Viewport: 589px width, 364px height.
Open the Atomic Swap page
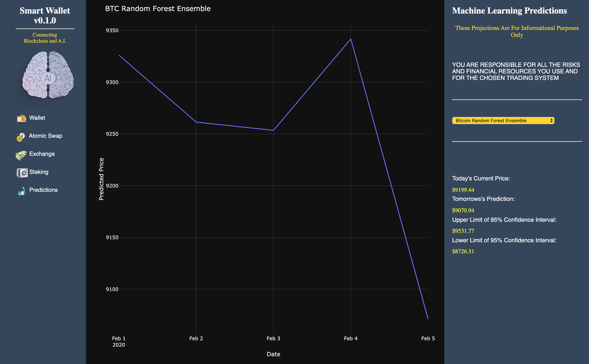pos(45,136)
